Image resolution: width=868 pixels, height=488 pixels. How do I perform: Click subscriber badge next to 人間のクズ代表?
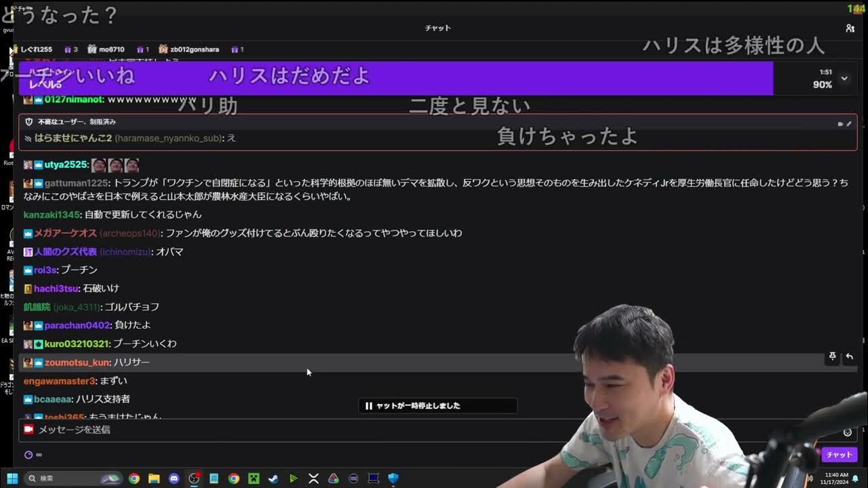[28, 252]
